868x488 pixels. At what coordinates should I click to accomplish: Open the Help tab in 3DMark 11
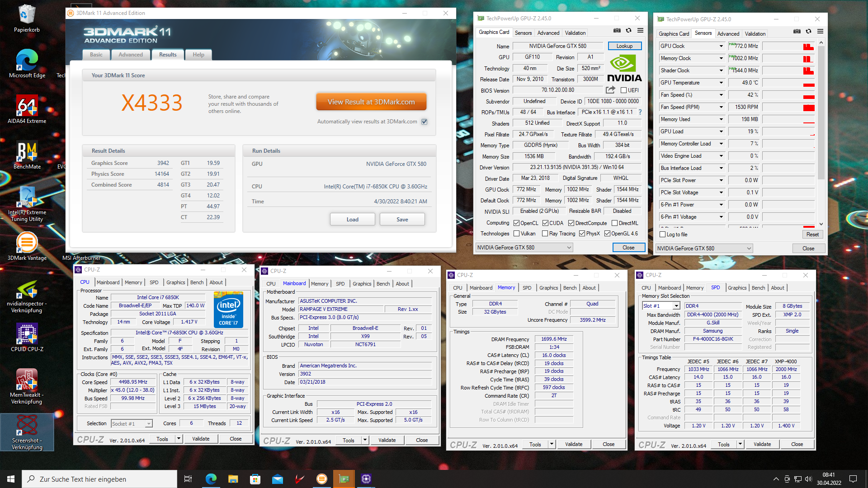point(198,55)
